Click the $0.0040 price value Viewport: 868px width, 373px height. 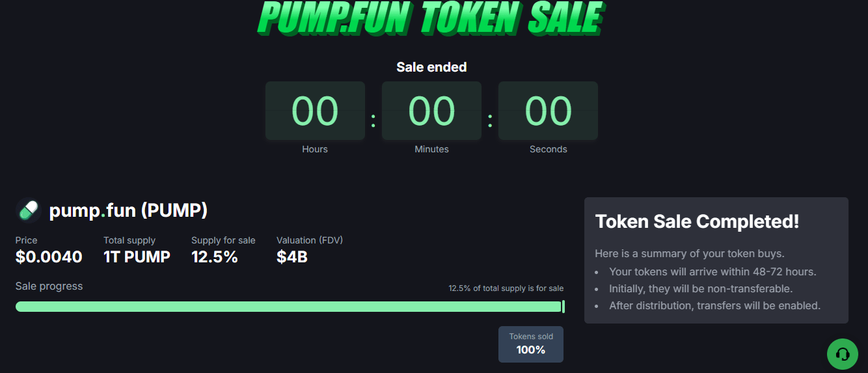coord(49,256)
